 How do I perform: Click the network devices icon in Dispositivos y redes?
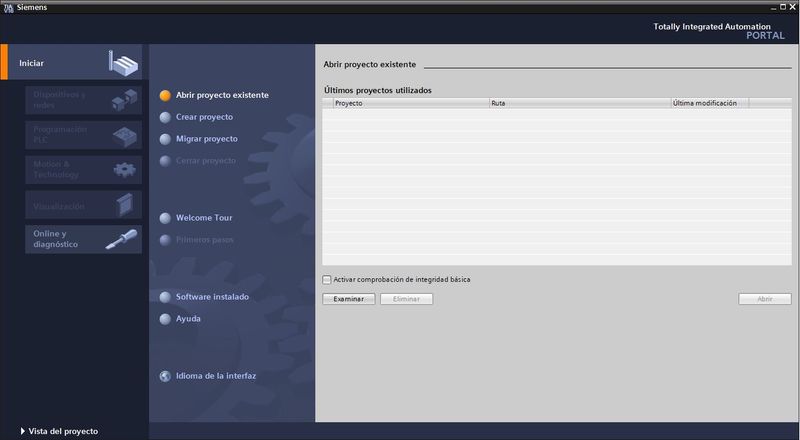(x=124, y=100)
